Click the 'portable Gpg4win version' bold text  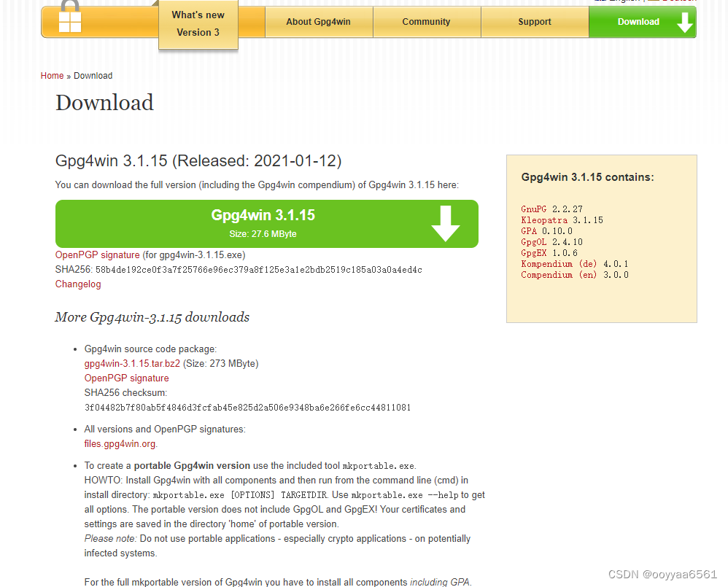pos(192,465)
